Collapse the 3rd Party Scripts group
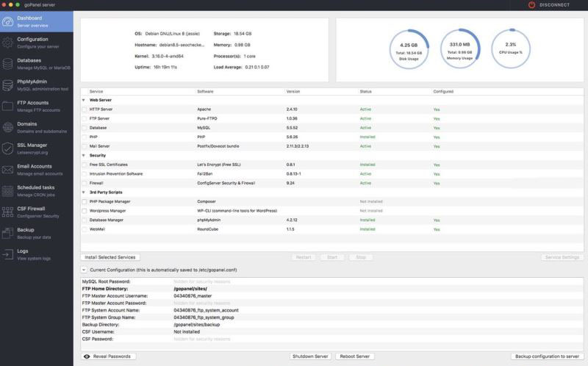Image resolution: width=588 pixels, height=366 pixels. point(84,193)
